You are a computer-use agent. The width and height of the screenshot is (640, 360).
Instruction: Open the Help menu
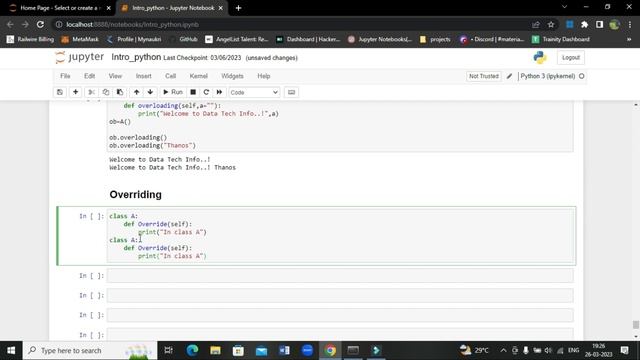264,76
